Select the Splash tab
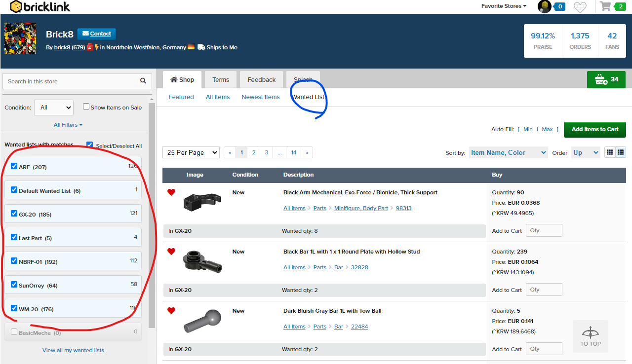The image size is (632, 364). (x=303, y=79)
